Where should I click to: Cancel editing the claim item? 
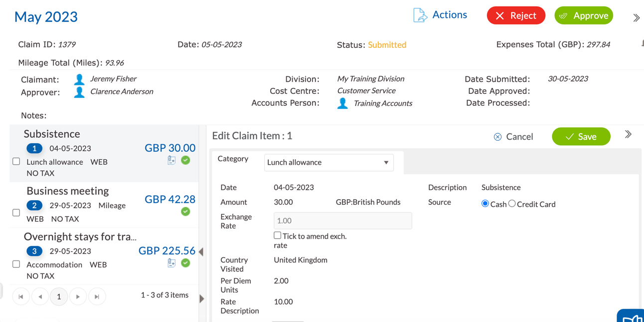[x=513, y=137]
